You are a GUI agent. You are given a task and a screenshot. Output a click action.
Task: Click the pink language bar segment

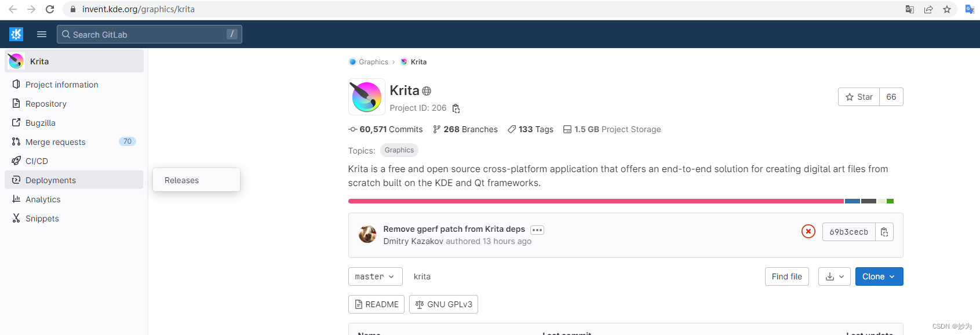coord(596,201)
